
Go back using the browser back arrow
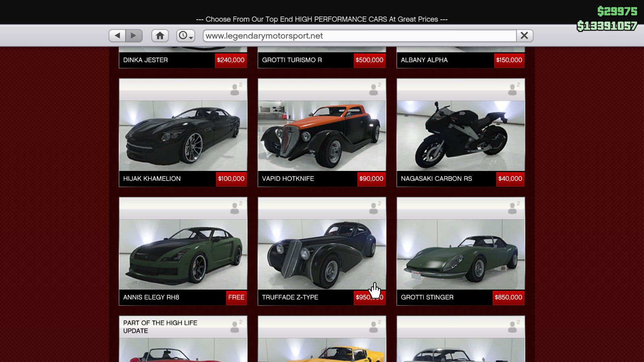[117, 36]
